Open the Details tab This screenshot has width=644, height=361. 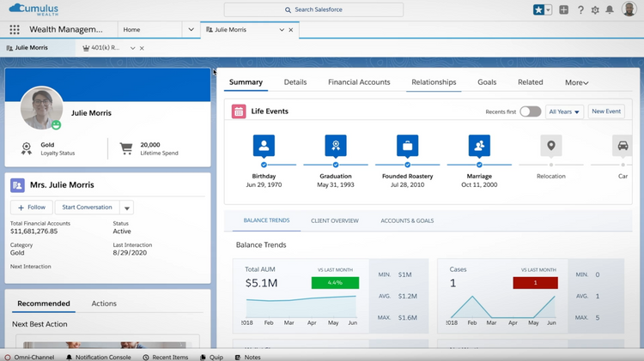pos(295,82)
